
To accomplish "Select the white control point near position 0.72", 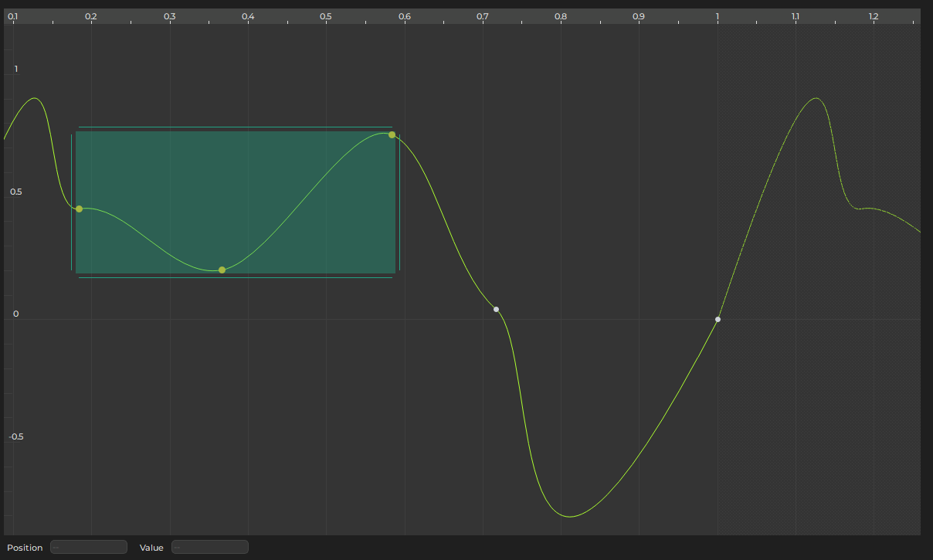I will point(496,309).
